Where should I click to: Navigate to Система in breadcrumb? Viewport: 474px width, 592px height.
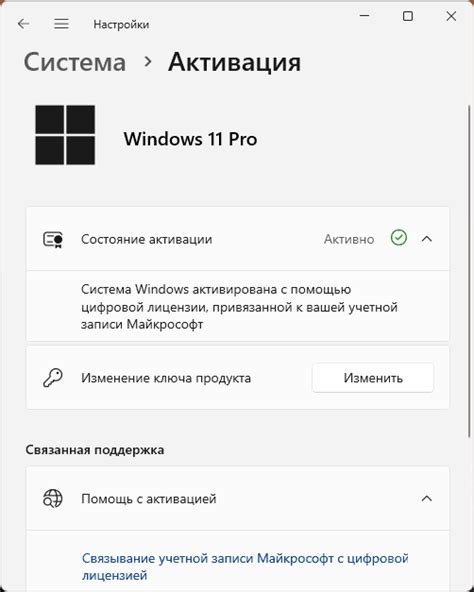click(75, 62)
